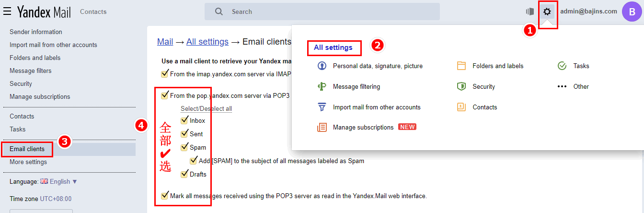The height and width of the screenshot is (213, 644).
Task: Click the Tasks checkmark icon
Action: 562,66
